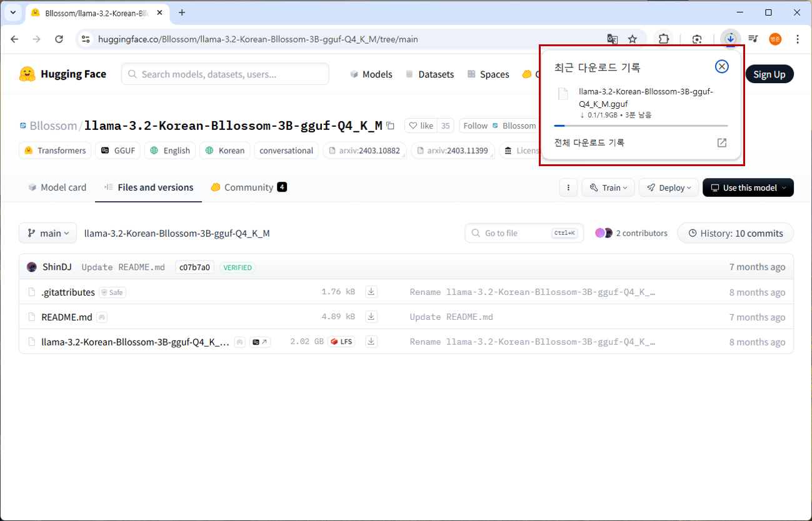Download the .gitattributes file

tap(371, 292)
